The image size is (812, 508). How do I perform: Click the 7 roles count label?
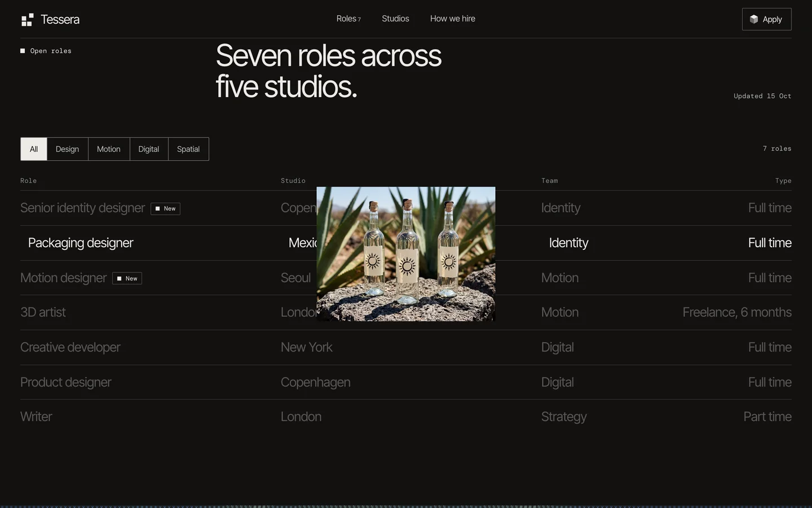coord(777,148)
